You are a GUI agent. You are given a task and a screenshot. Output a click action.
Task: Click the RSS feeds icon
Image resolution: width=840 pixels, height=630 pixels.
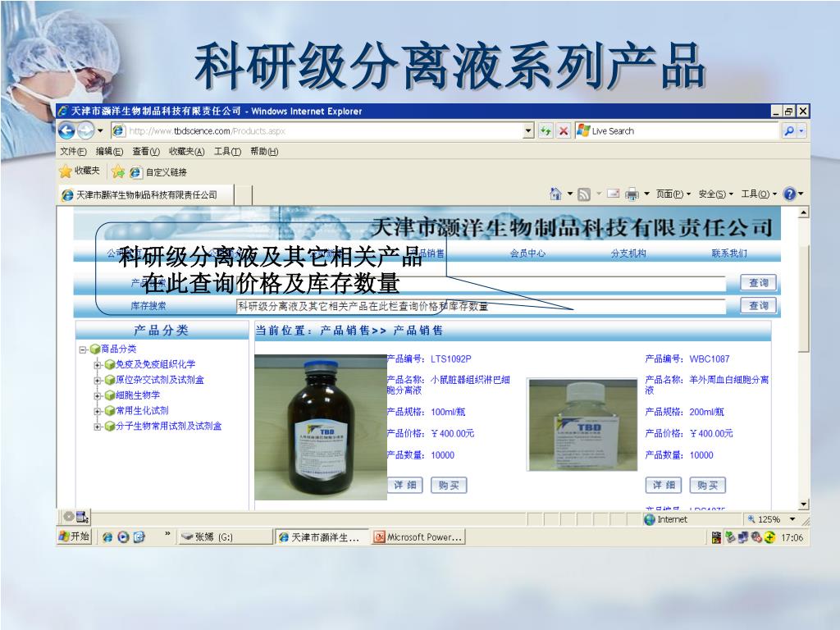pos(584,194)
